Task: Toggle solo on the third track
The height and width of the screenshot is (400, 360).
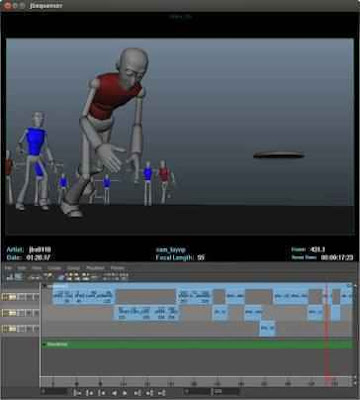Action: point(29,329)
